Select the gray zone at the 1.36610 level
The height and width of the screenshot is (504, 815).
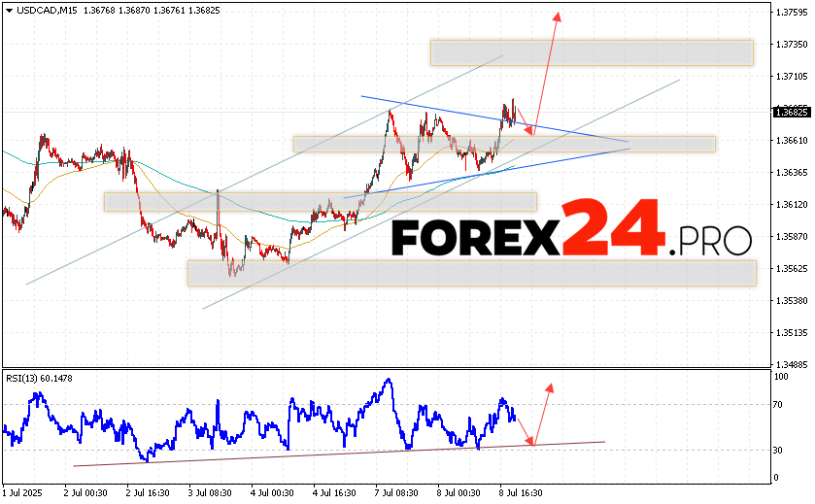[504, 144]
